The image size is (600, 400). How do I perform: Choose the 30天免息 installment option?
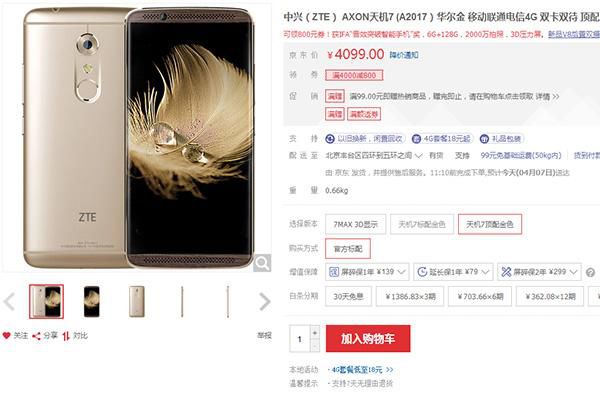tap(348, 296)
